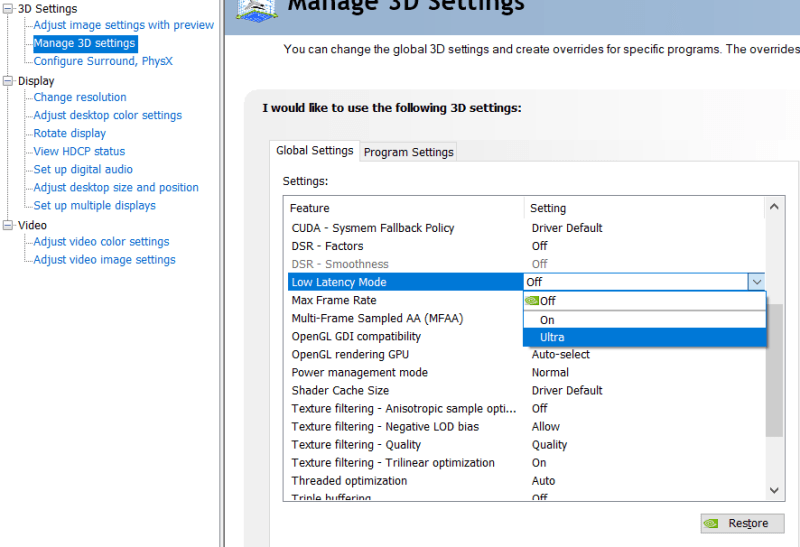Select OpenGL GDI compatibility row
The image size is (800, 547).
pyautogui.click(x=406, y=336)
